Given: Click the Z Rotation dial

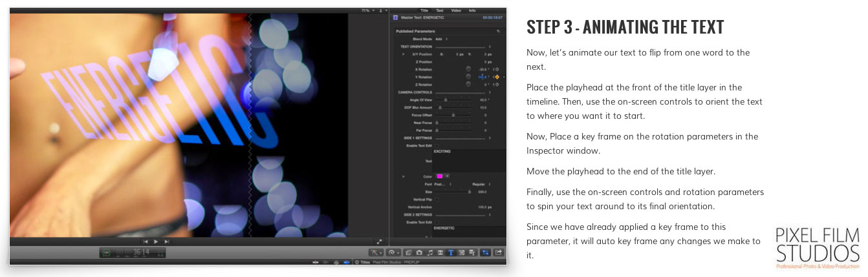Looking at the screenshot, I should (468, 85).
